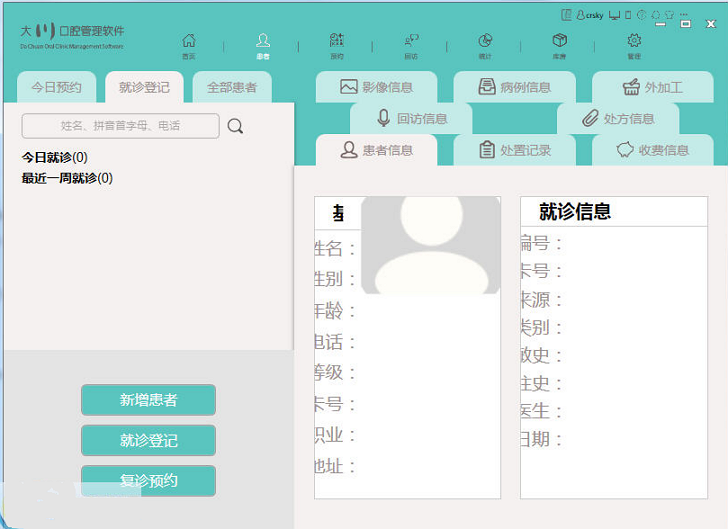Switch to 全部患者 tab

pos(232,87)
